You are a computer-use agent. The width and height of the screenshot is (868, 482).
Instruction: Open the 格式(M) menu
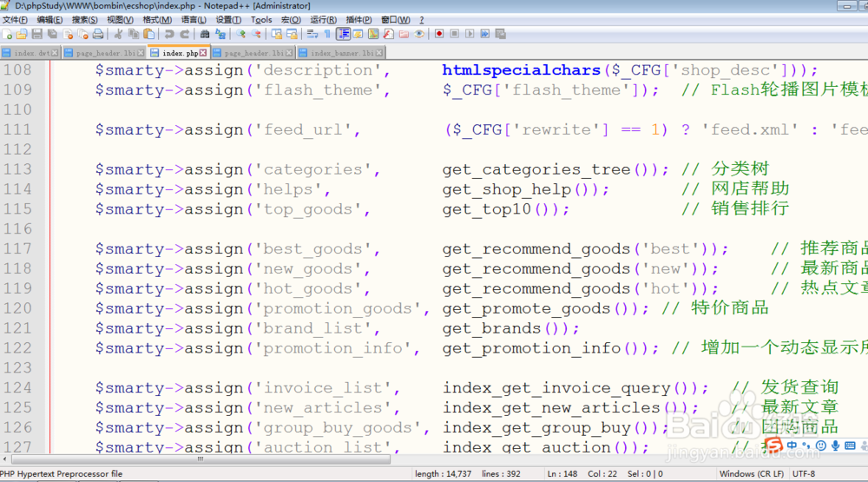(156, 20)
